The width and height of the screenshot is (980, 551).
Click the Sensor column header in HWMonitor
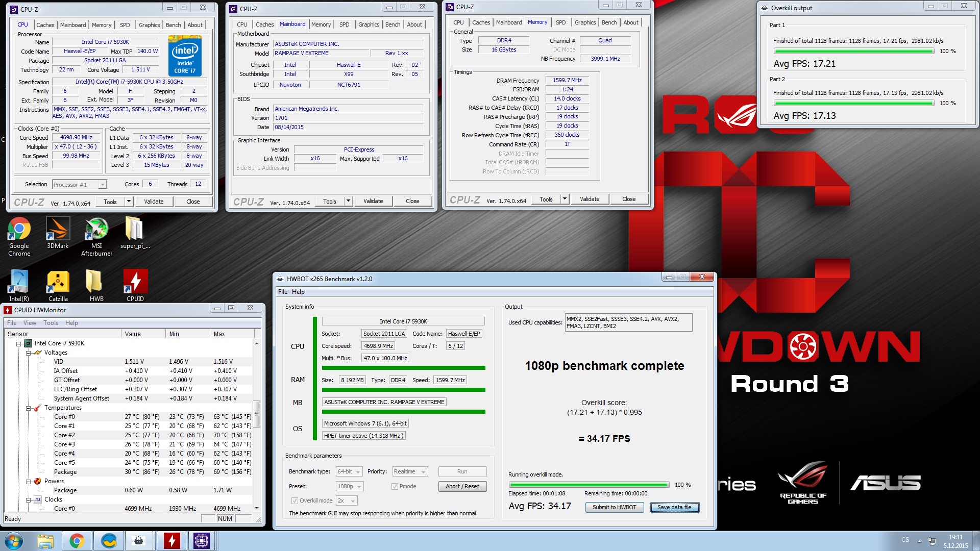pyautogui.click(x=63, y=334)
